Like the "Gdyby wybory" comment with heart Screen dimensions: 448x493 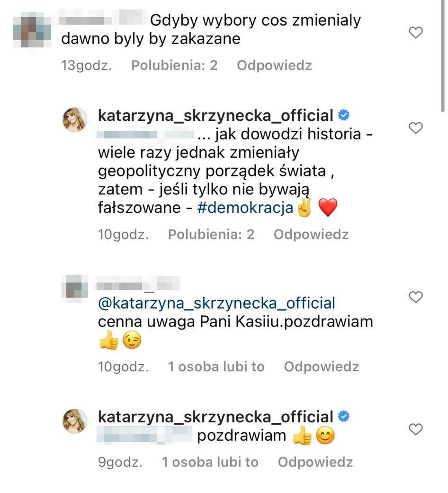[415, 32]
